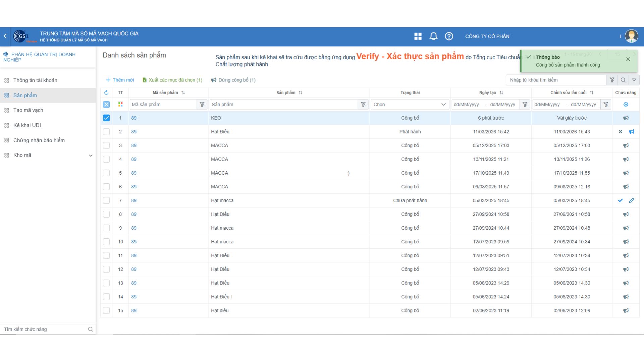Open the Trạng thái Chọn dropdown
This screenshot has height=362, width=644.
point(410,105)
